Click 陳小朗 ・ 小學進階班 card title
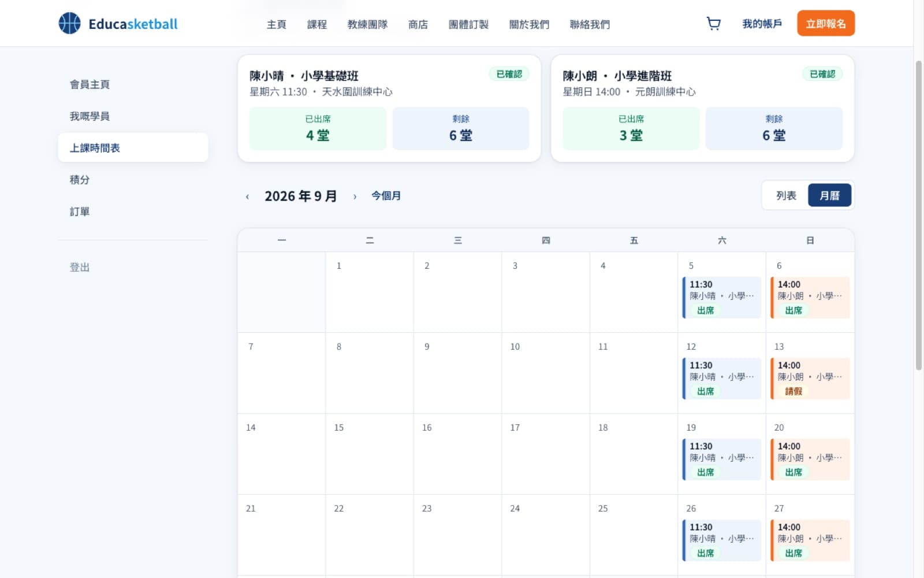The width and height of the screenshot is (924, 578). pos(617,76)
